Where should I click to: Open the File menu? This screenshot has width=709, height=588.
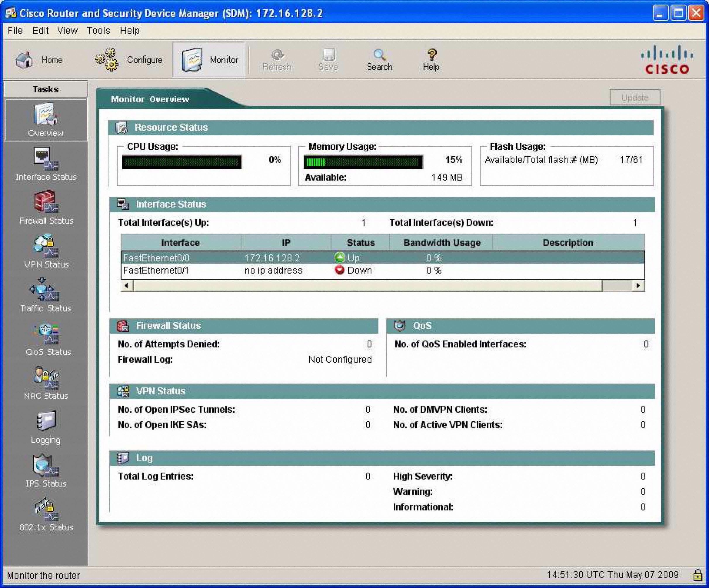(x=15, y=30)
